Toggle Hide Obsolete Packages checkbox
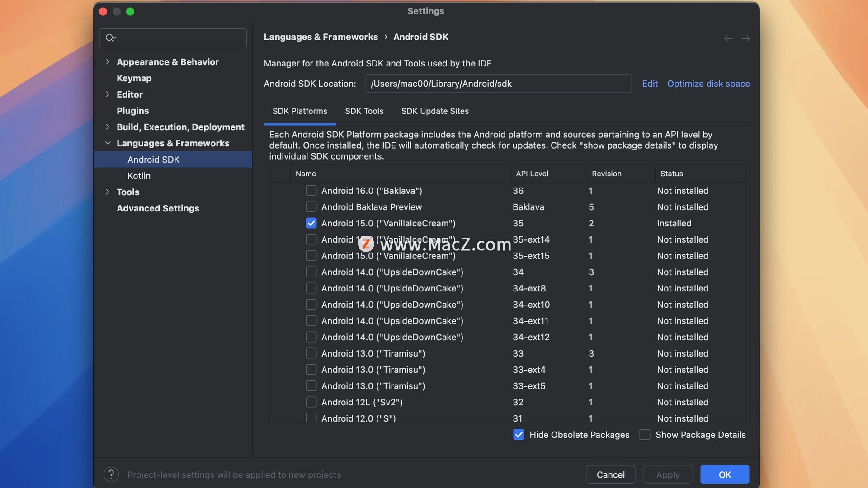This screenshot has width=868, height=488. [519, 435]
